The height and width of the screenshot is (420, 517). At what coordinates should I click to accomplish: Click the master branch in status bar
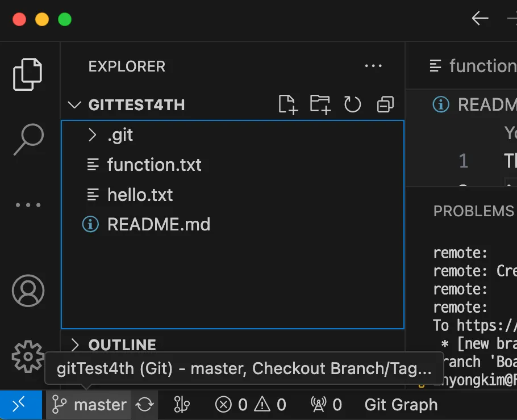89,405
